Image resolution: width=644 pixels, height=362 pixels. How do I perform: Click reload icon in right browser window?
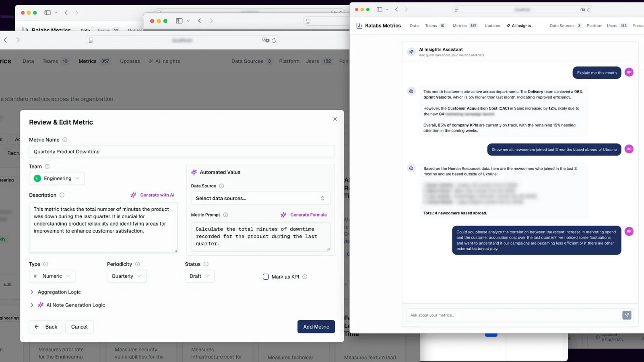(588, 10)
